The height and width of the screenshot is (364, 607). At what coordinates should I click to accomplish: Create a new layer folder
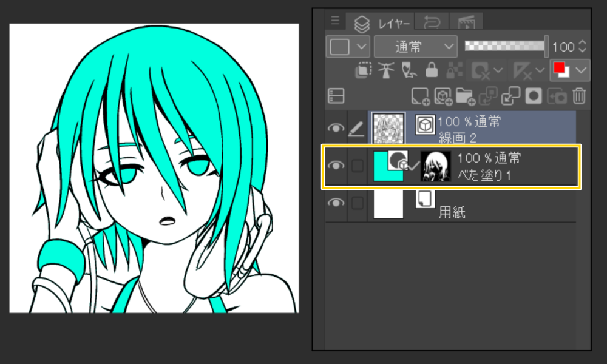tap(466, 96)
